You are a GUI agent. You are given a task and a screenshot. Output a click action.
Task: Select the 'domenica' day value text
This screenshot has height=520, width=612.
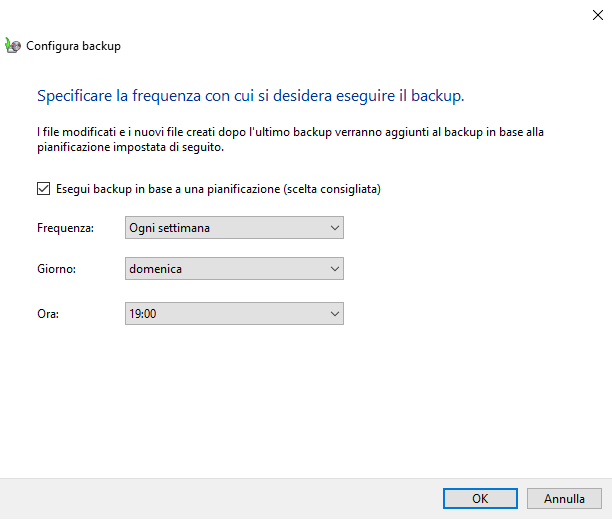click(155, 268)
